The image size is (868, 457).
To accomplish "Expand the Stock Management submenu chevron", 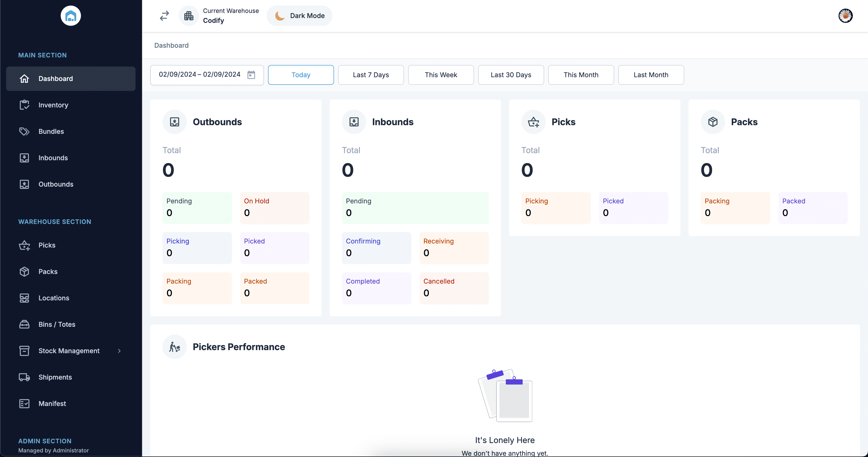I will tap(119, 351).
